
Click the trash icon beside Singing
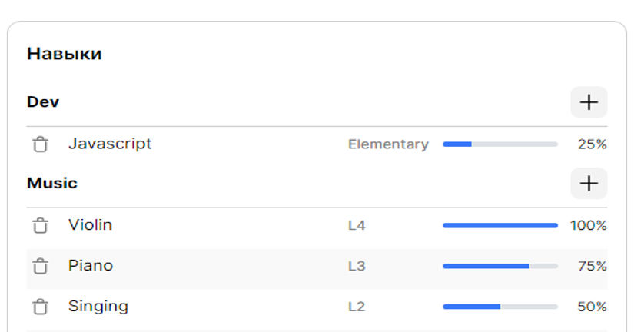(x=40, y=307)
